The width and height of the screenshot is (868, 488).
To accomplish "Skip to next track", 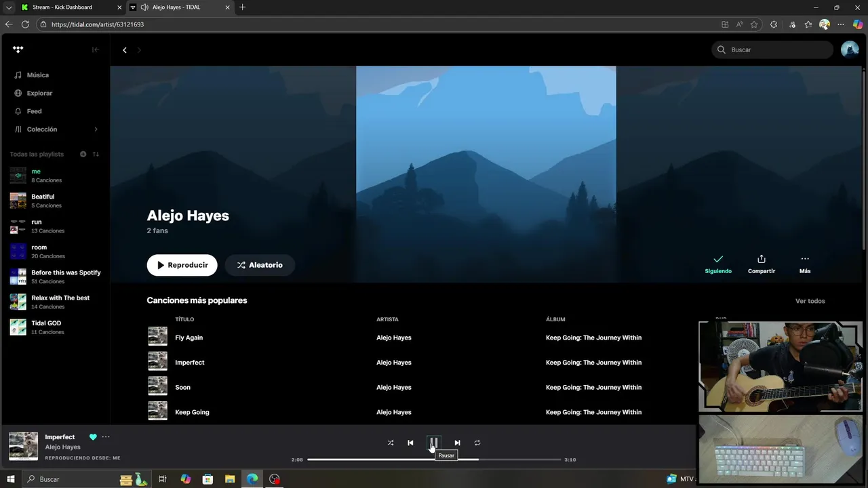I will [x=457, y=443].
